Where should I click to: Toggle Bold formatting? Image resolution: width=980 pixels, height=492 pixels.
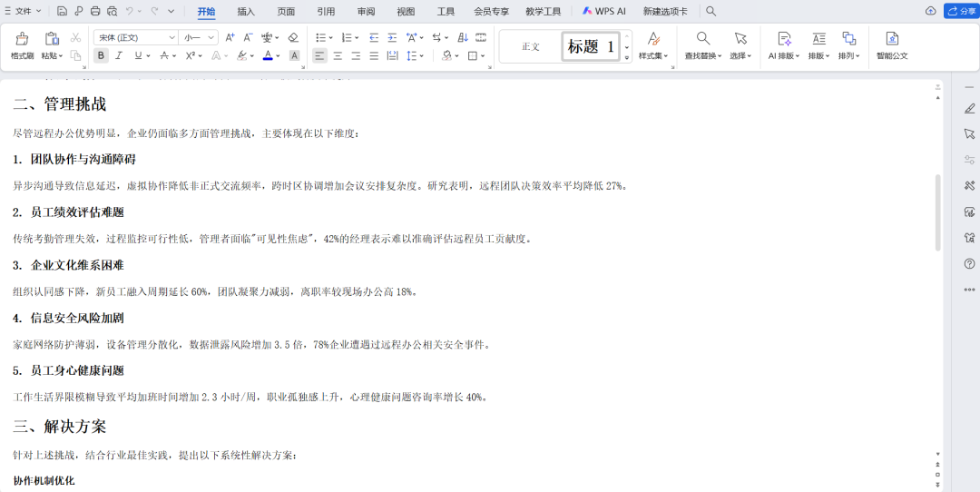(x=101, y=55)
